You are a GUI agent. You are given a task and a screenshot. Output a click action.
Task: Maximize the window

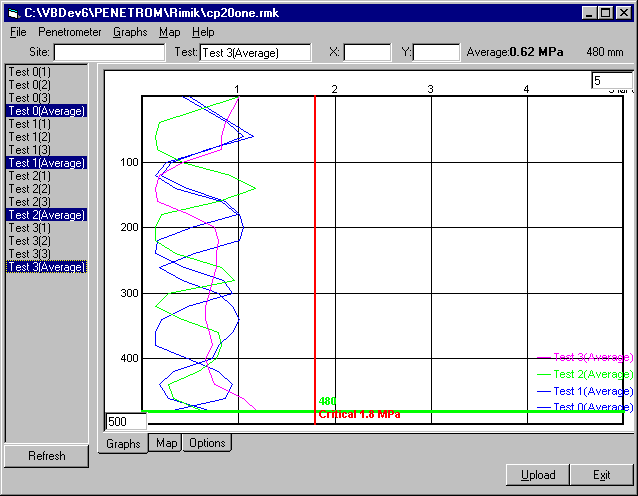[605, 13]
